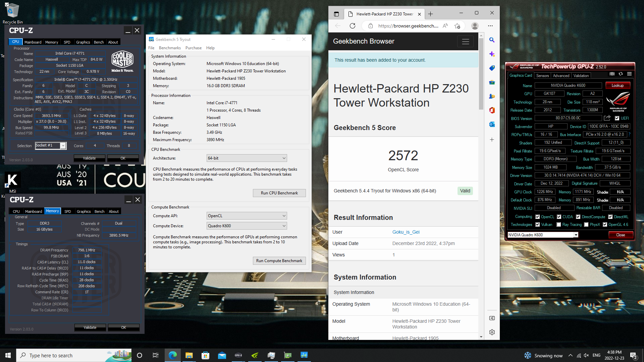Open the Purchase menu in Geekbench
Viewport: 644px width, 362px height.
194,48
